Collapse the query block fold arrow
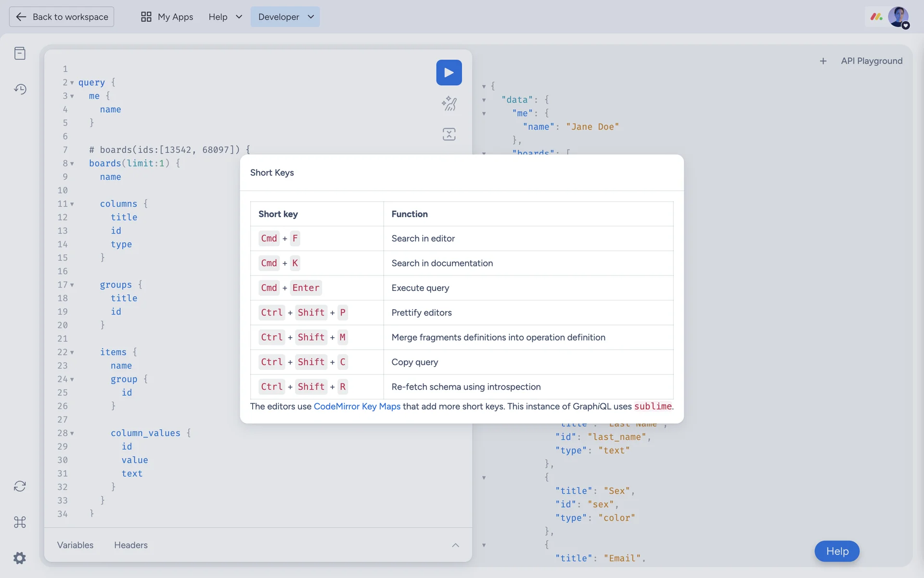The image size is (924, 578). point(72,83)
